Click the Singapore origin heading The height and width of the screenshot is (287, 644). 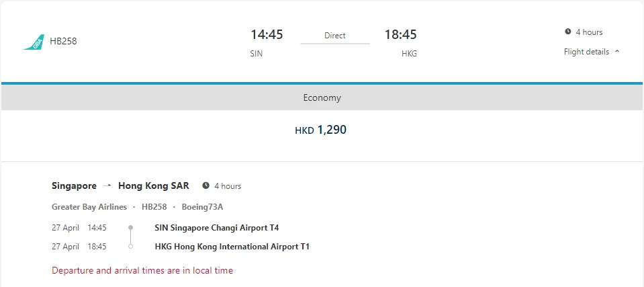pos(74,186)
